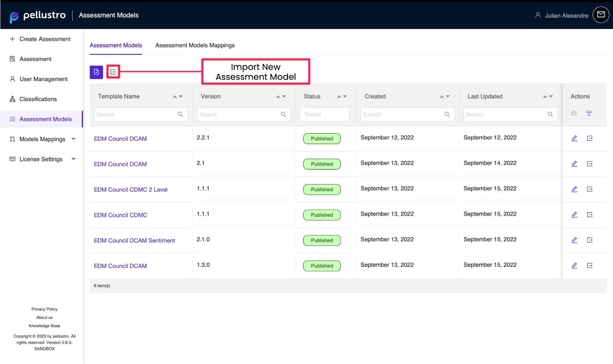613x364 pixels.
Task: Select the Assessment Models tab above the table
Action: 116,45
